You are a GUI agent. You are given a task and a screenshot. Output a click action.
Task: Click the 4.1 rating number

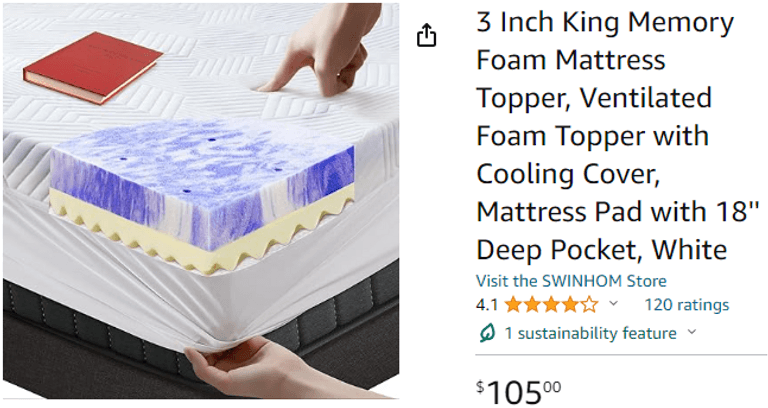point(487,305)
